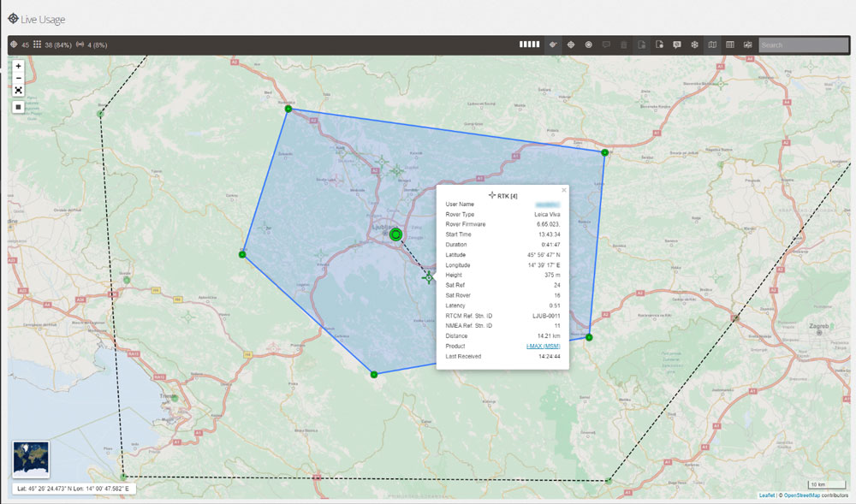Zoom out of the map
856x504 pixels.
[18, 78]
